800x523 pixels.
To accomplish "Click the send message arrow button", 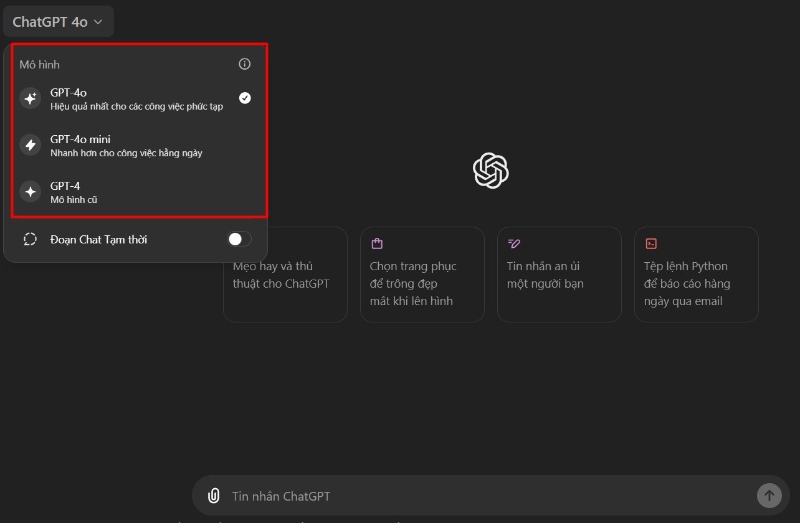I will 769,495.
